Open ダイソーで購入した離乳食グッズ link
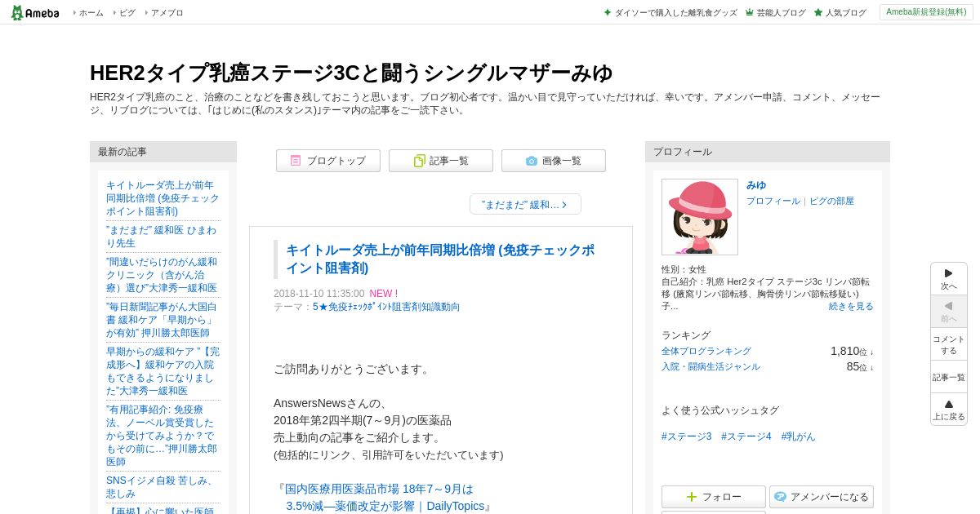 [670, 13]
